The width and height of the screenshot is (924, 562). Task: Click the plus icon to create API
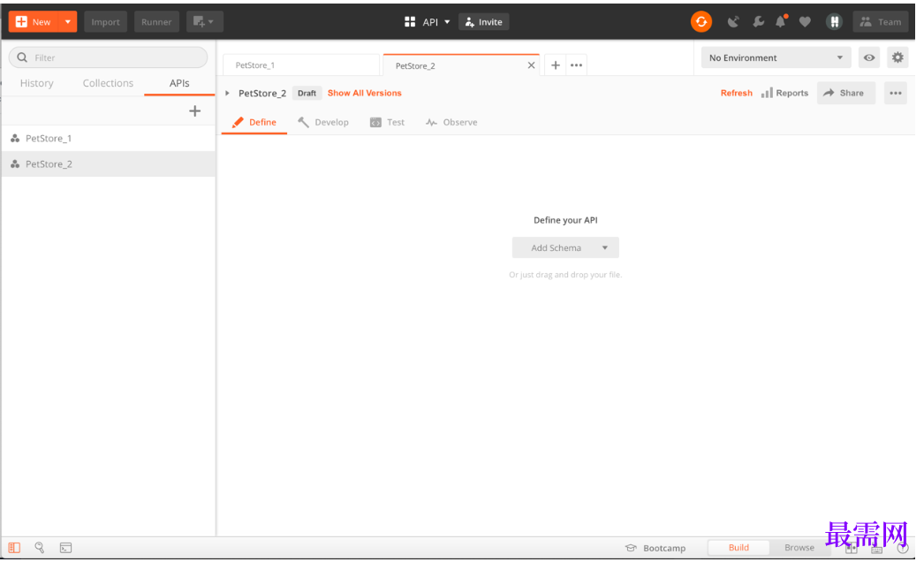pyautogui.click(x=194, y=110)
